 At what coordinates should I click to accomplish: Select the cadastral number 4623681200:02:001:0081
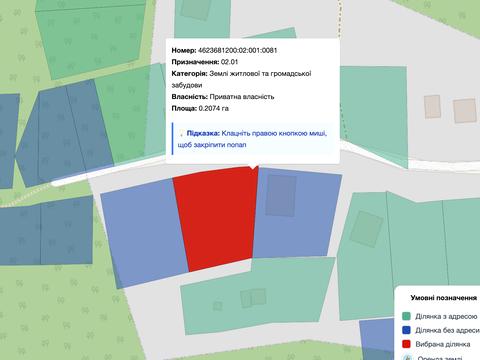238,50
